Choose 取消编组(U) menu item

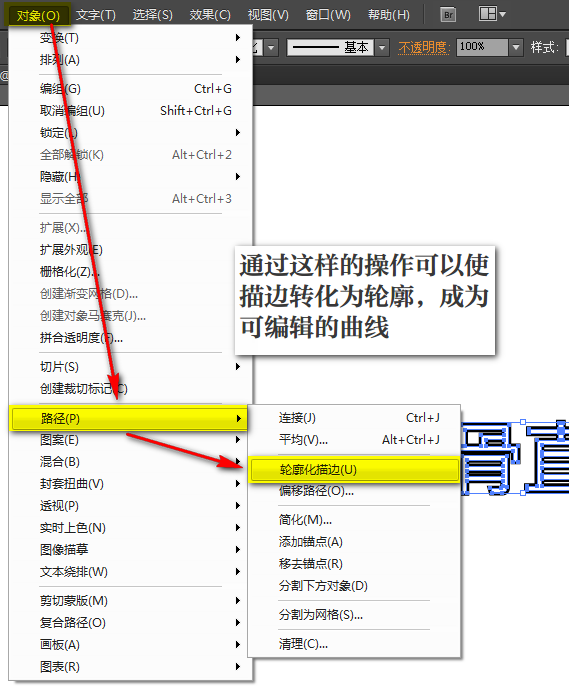(x=131, y=111)
